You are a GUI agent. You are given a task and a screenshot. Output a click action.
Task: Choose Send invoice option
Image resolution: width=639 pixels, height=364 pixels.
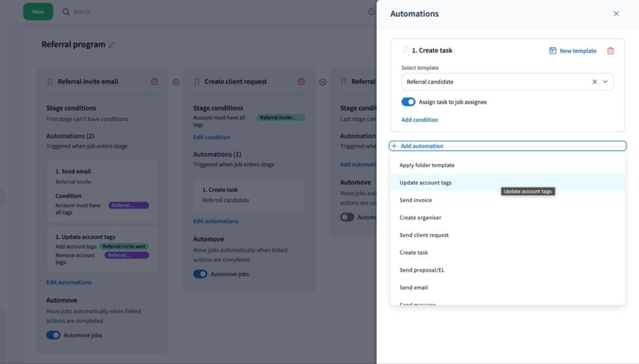(507, 200)
